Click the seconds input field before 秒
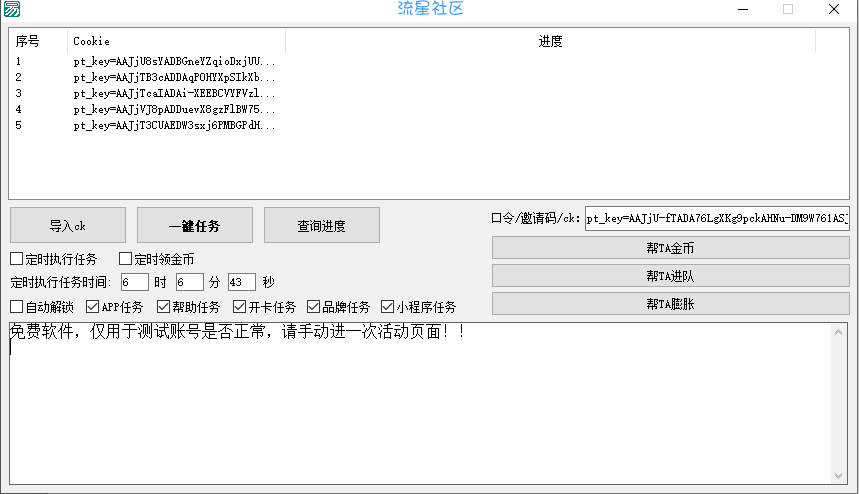 point(241,282)
